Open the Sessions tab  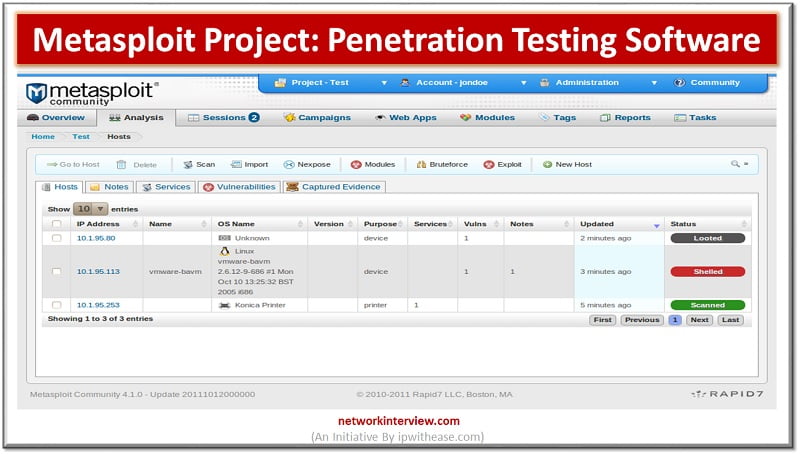[223, 117]
